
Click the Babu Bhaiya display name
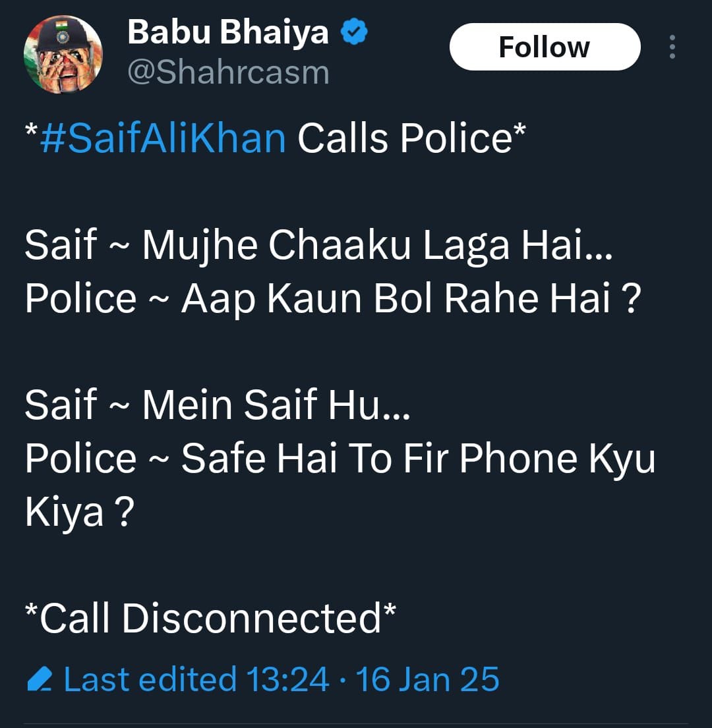(x=228, y=32)
